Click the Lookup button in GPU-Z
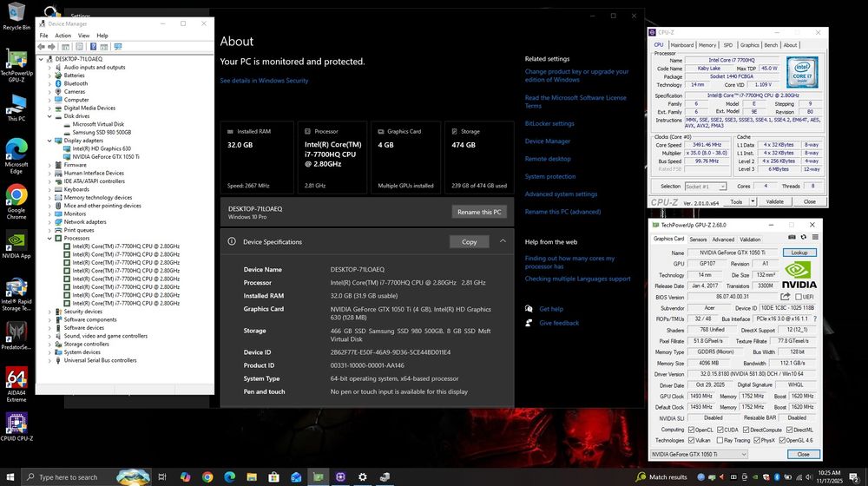The width and height of the screenshot is (868, 486). (x=799, y=253)
